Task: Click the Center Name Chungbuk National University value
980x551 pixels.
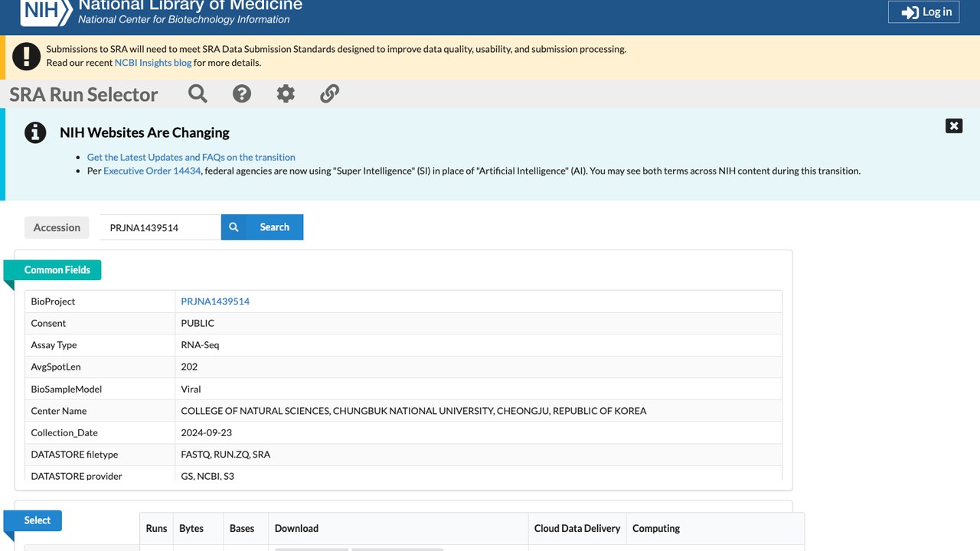Action: pyautogui.click(x=413, y=411)
